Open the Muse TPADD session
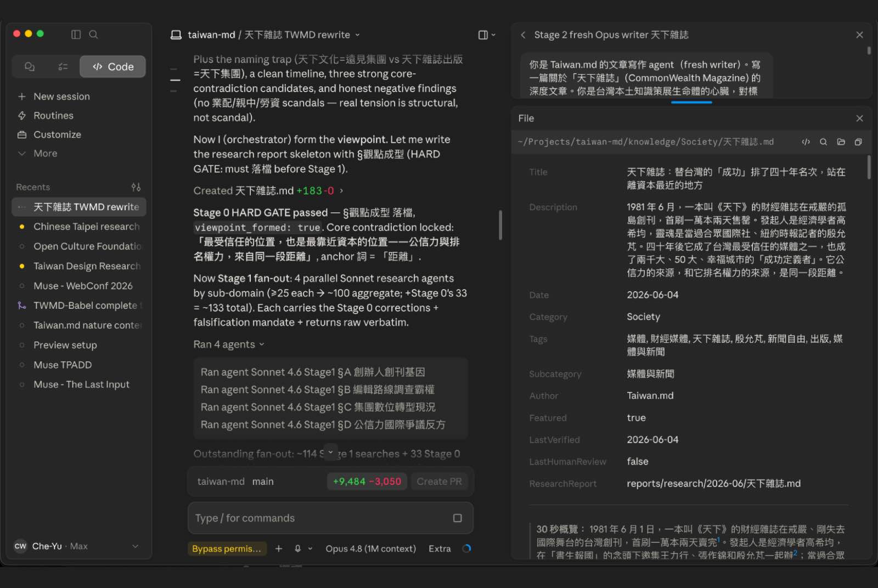 click(79, 365)
